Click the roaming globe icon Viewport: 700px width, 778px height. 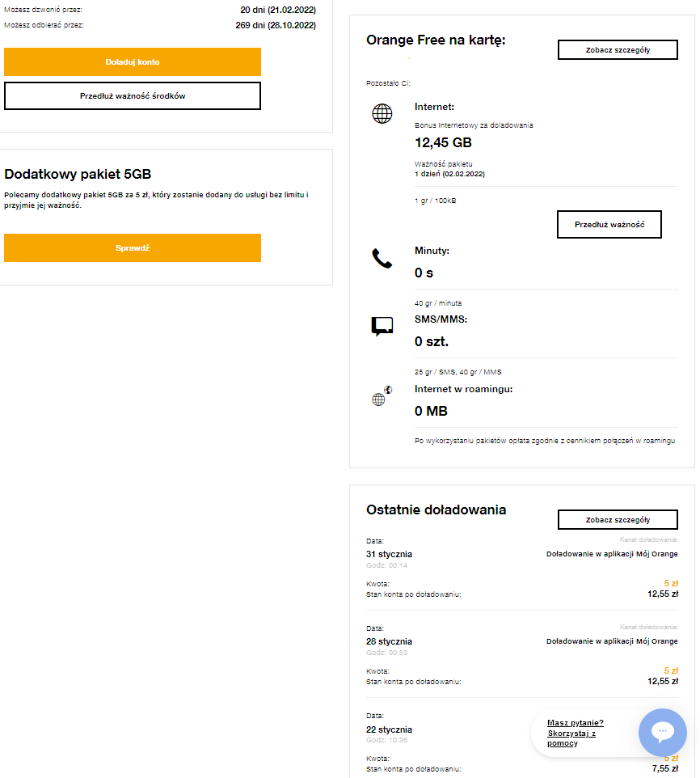[x=382, y=396]
